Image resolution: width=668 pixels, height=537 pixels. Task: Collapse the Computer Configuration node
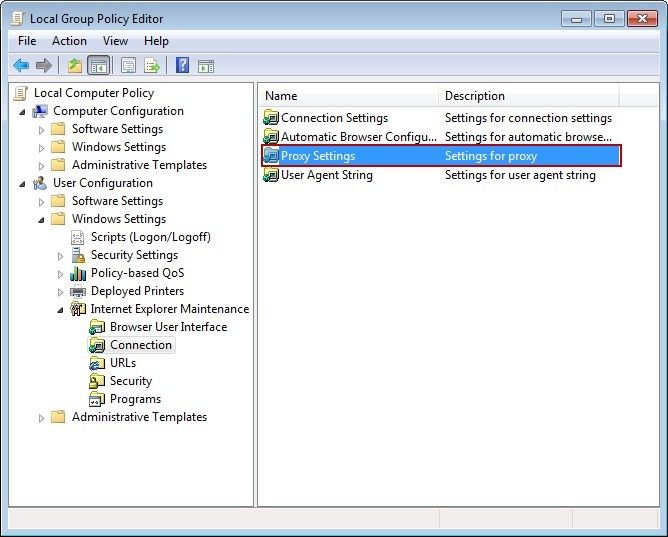[23, 112]
